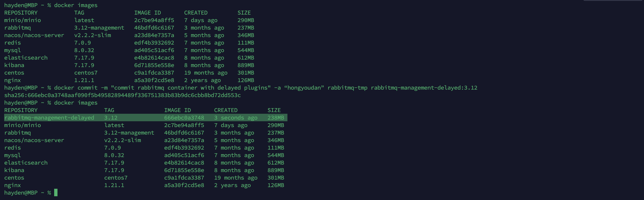Click the terminal cursor at the last prompt

(x=56, y=192)
